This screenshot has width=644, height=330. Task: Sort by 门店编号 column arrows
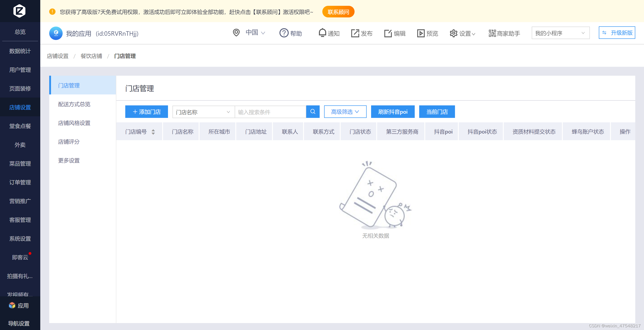coord(153,132)
